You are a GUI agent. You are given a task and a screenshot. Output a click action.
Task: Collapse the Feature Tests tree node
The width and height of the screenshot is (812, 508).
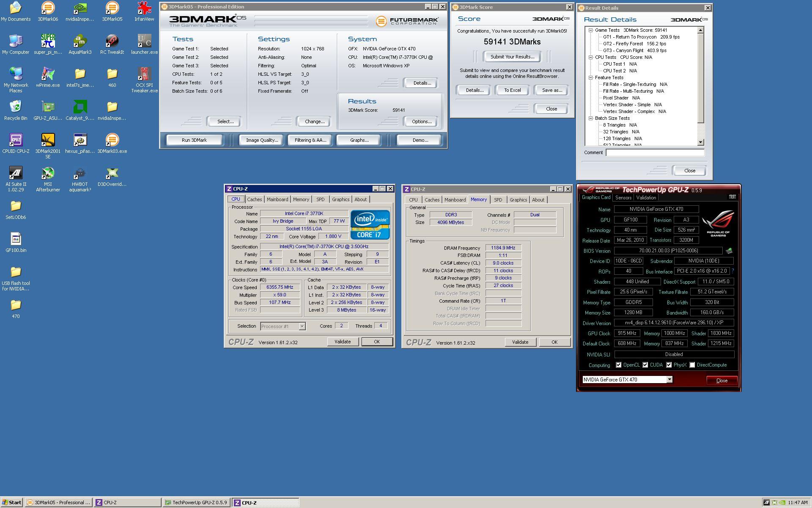pos(590,77)
